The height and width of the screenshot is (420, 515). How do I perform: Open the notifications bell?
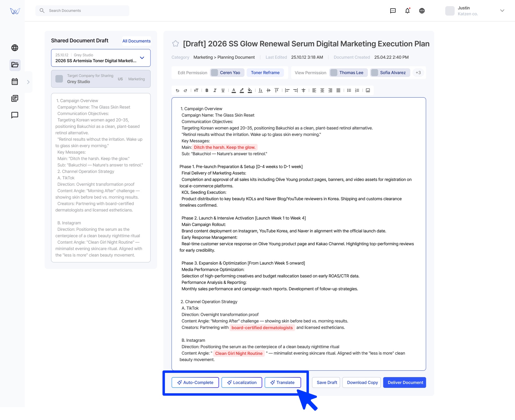407,11
